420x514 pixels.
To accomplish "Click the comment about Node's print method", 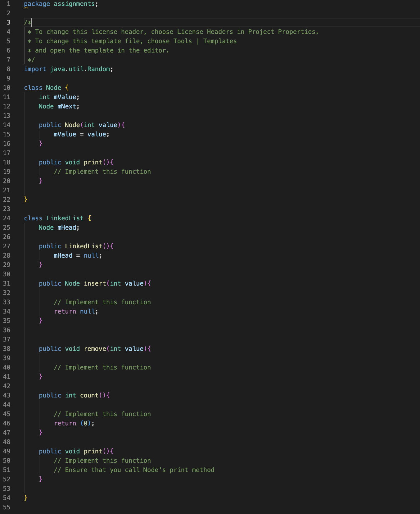I will [x=134, y=470].
